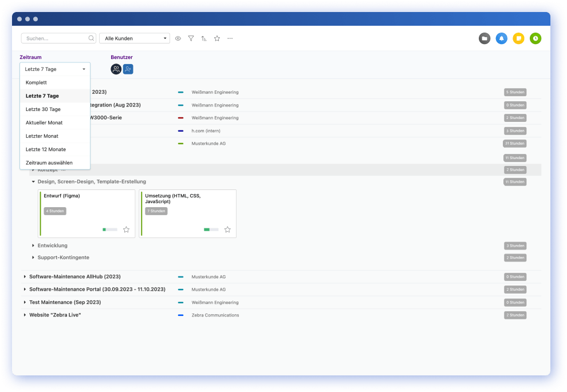
Task: Click Weißmann Engineering in Test Maintenance row
Action: [x=215, y=302]
